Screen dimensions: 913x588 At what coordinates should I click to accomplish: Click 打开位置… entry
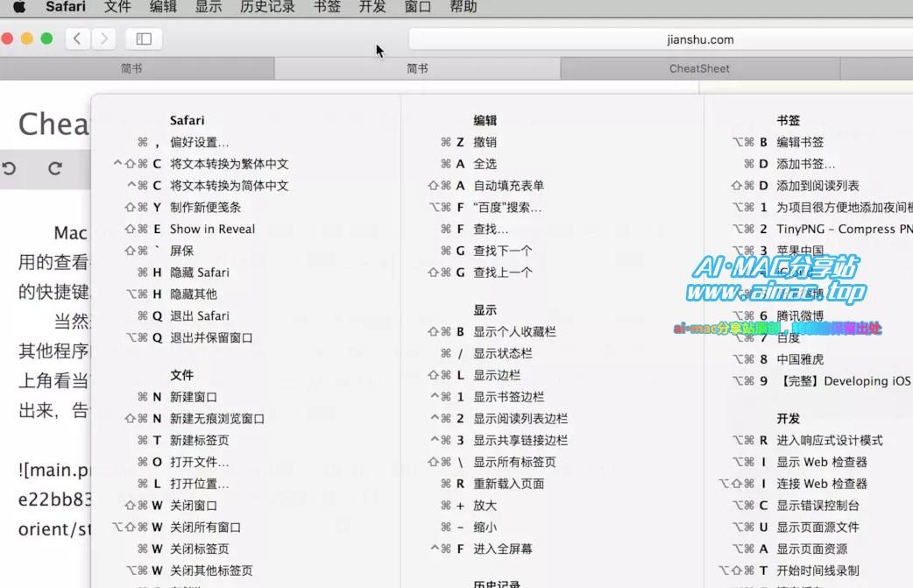click(x=199, y=484)
